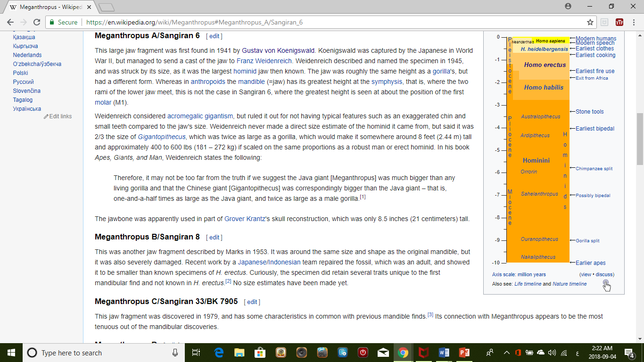Open the Windows Start menu
This screenshot has width=644, height=362.
10,353
